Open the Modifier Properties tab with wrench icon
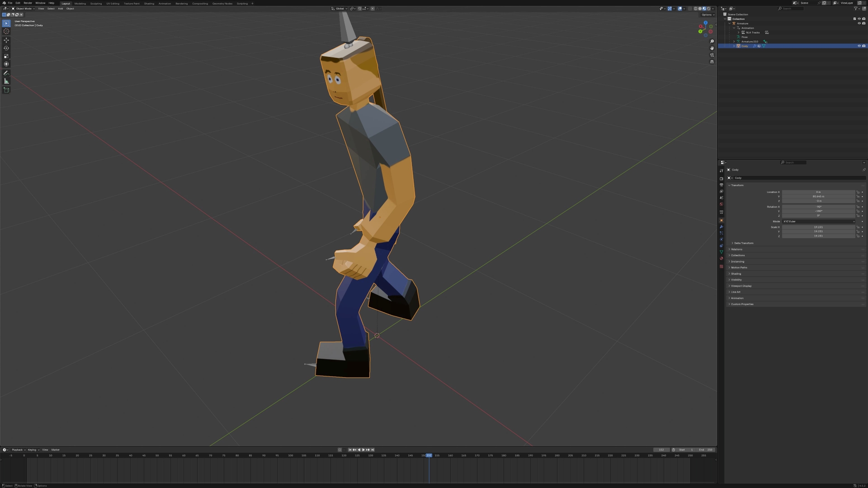Screen dimensions: 868x488 722,226
